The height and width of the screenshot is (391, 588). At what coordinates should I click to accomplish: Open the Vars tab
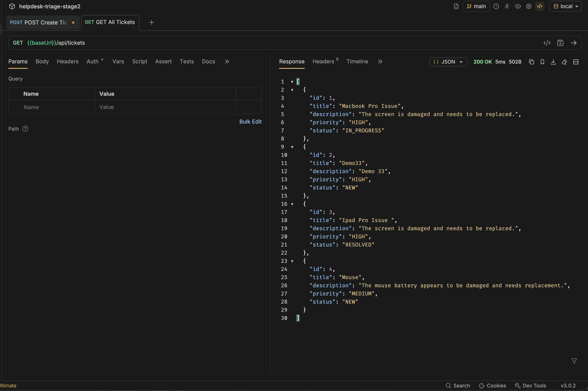118,61
